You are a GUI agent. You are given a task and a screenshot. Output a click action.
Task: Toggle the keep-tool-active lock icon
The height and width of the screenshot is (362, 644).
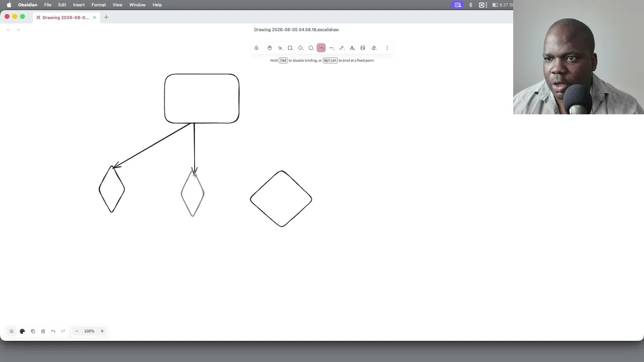256,48
